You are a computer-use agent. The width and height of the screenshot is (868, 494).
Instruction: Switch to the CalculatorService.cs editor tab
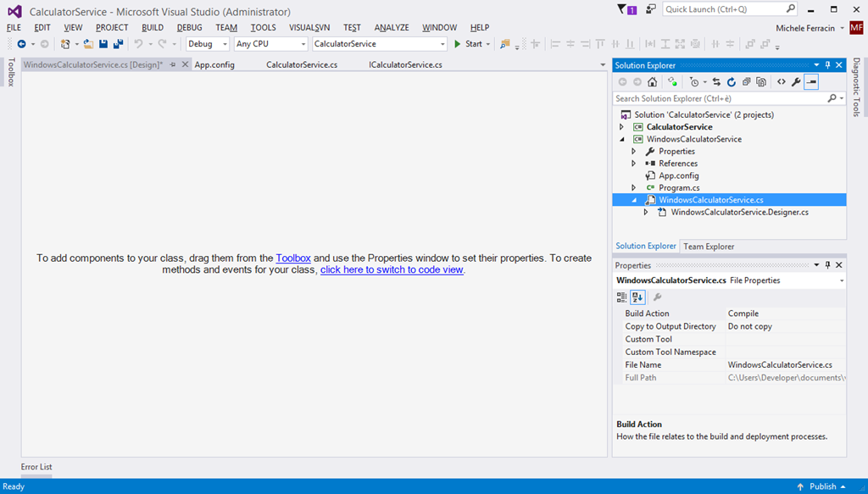tap(302, 64)
